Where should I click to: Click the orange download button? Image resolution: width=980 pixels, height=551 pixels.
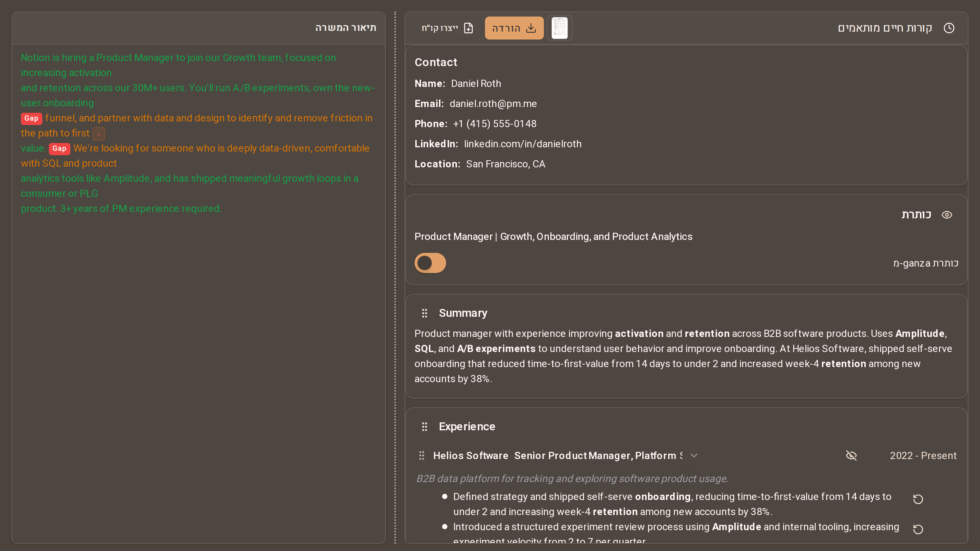pos(514,28)
